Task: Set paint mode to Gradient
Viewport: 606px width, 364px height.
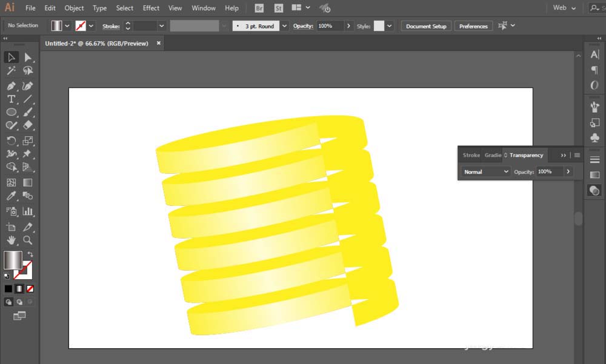Action: pos(19,289)
